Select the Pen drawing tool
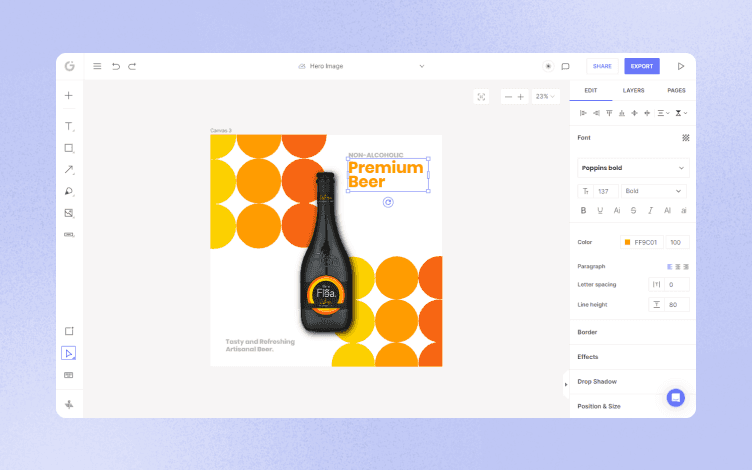The image size is (752, 470). pos(69,191)
